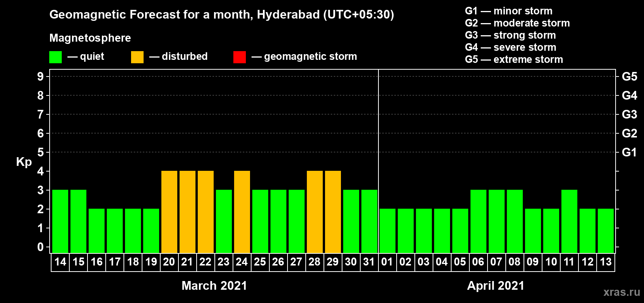Click date label 19 on axis
The width and height of the screenshot is (644, 303).
[x=151, y=262]
